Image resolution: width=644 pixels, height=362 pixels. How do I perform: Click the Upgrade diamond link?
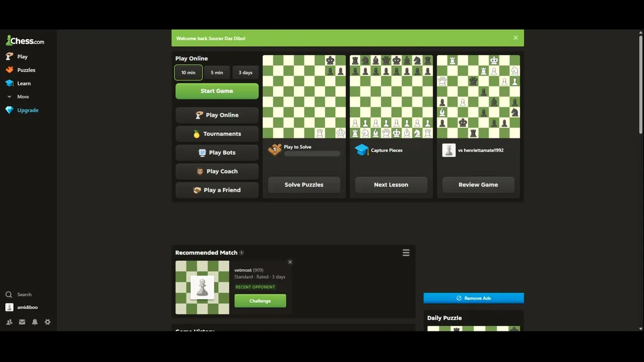(x=22, y=110)
